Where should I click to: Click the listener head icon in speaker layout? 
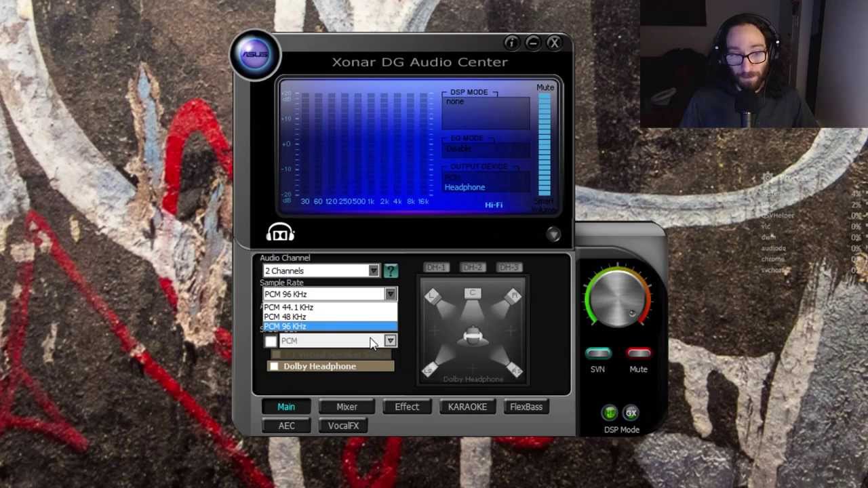pos(473,337)
